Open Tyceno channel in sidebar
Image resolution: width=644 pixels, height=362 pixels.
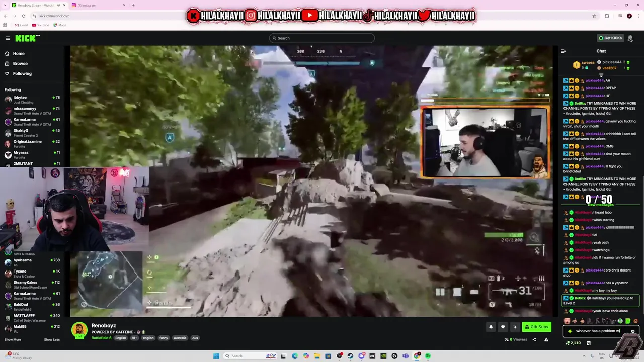pyautogui.click(x=32, y=273)
